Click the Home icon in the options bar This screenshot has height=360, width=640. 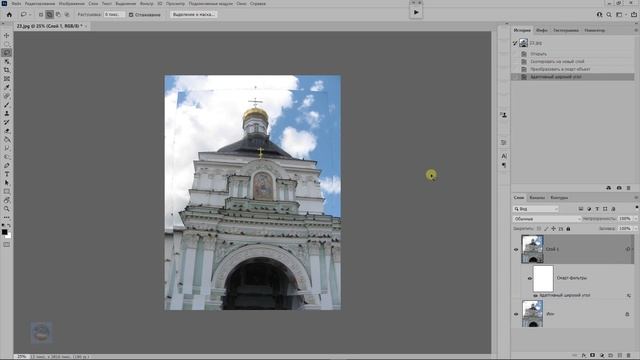9,14
